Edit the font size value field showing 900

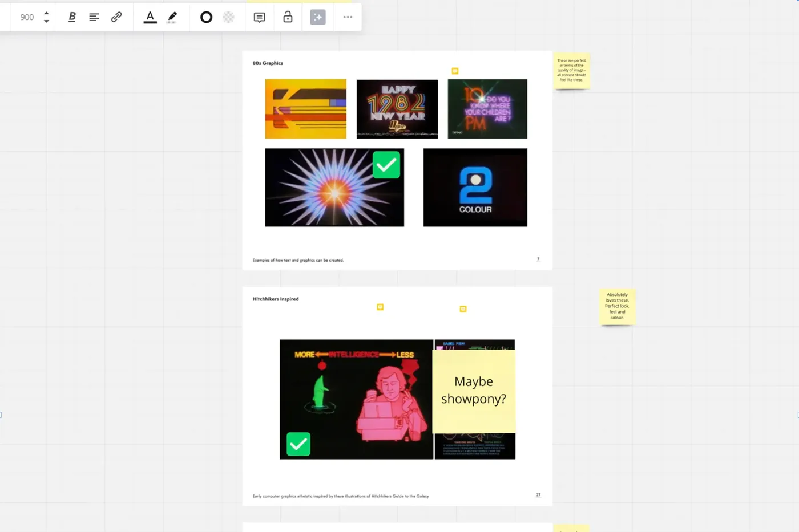27,17
